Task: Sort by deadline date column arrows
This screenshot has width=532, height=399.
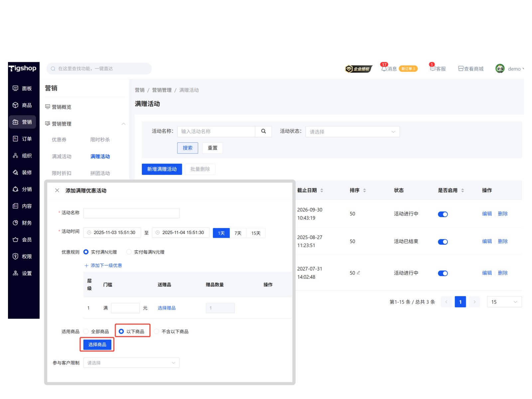Action: tap(322, 191)
